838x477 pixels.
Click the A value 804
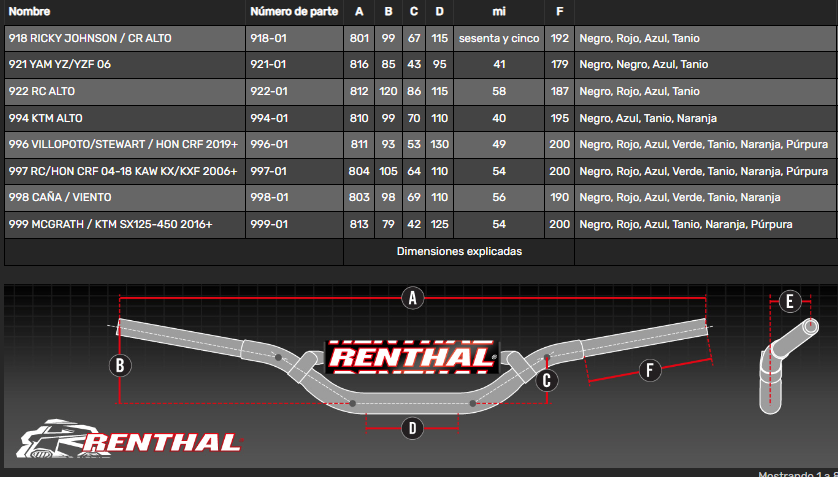(x=359, y=171)
